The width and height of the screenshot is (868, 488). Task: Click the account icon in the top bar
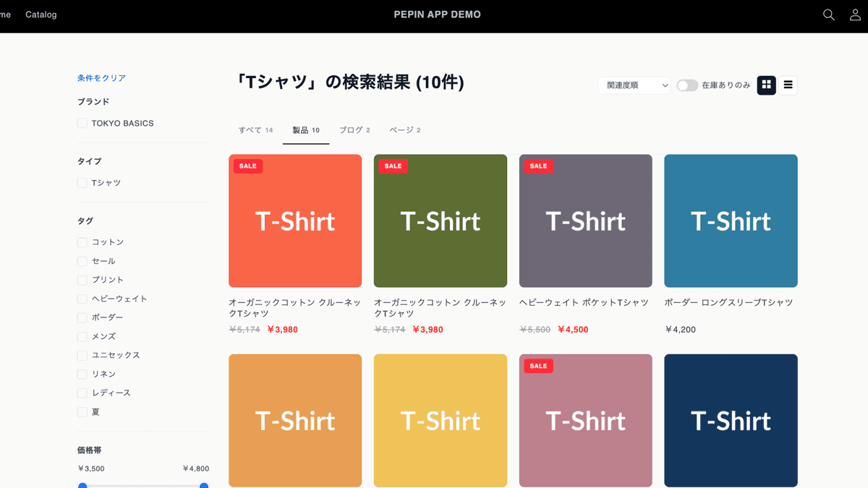(x=855, y=14)
